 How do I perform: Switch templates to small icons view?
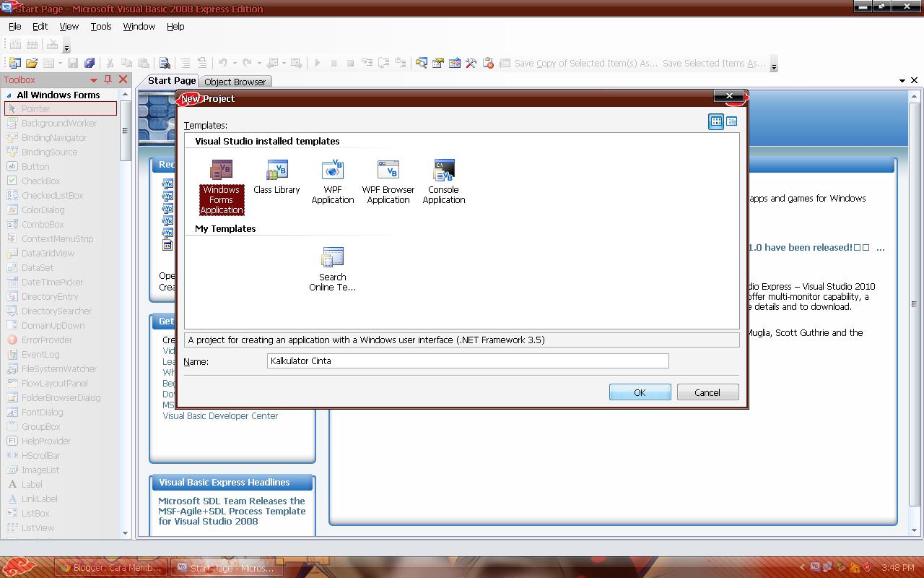pyautogui.click(x=731, y=121)
